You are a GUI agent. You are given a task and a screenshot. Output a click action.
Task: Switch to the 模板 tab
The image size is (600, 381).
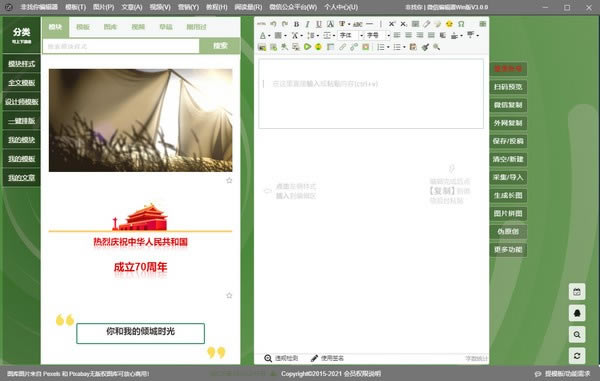tap(83, 27)
